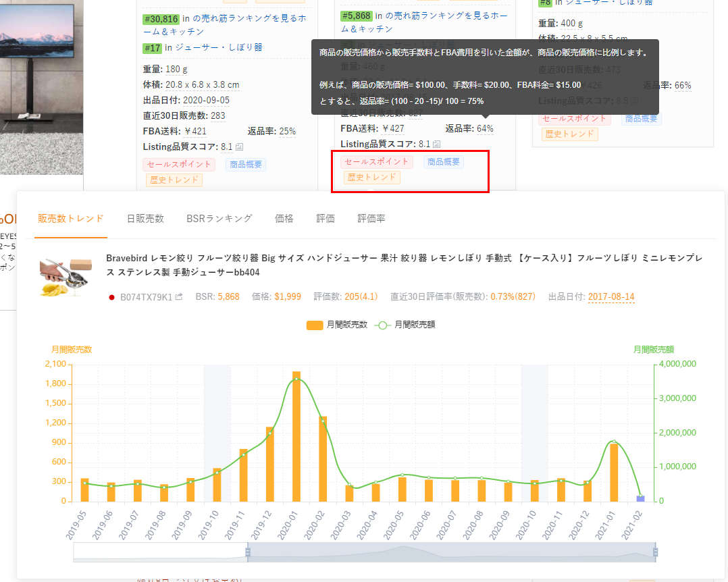Screen dimensions: 728x582
Task: Click the 2020-02 sales bar
Action: pyautogui.click(x=323, y=459)
